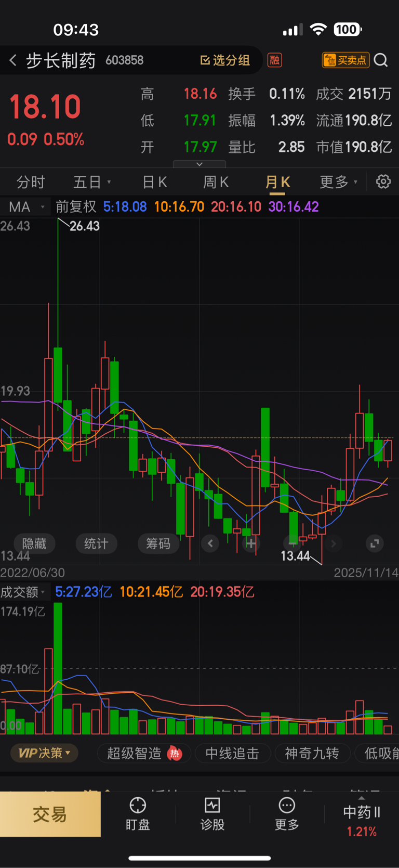Viewport: 399px width, 868px height.
Task: Tap the 量比 2.85 value
Action: point(291,147)
